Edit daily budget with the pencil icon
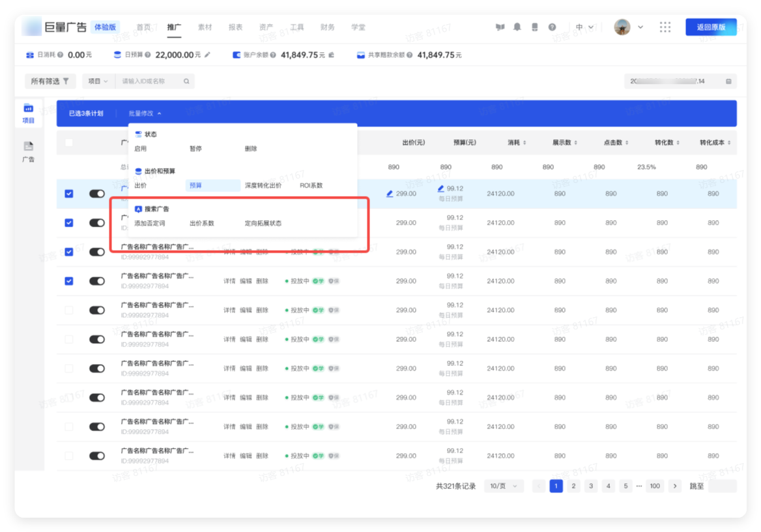This screenshot has width=761, height=532. pyautogui.click(x=207, y=55)
